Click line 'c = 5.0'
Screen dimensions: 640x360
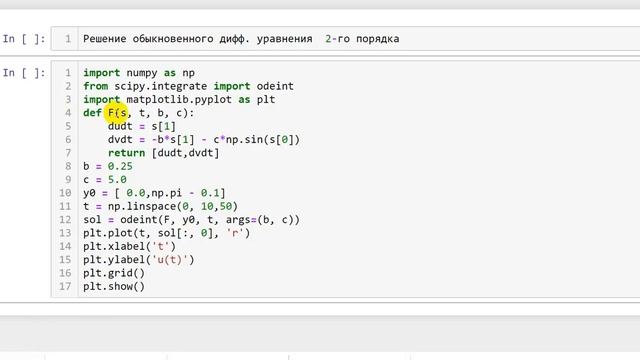coord(105,180)
